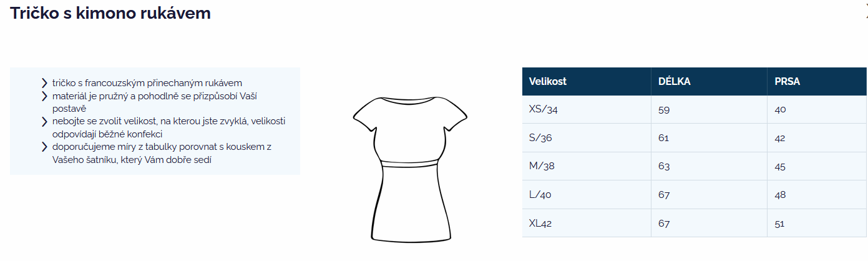Click the 'Tričko s kimono rukávem' heading
This screenshot has height=261, width=868.
(110, 13)
